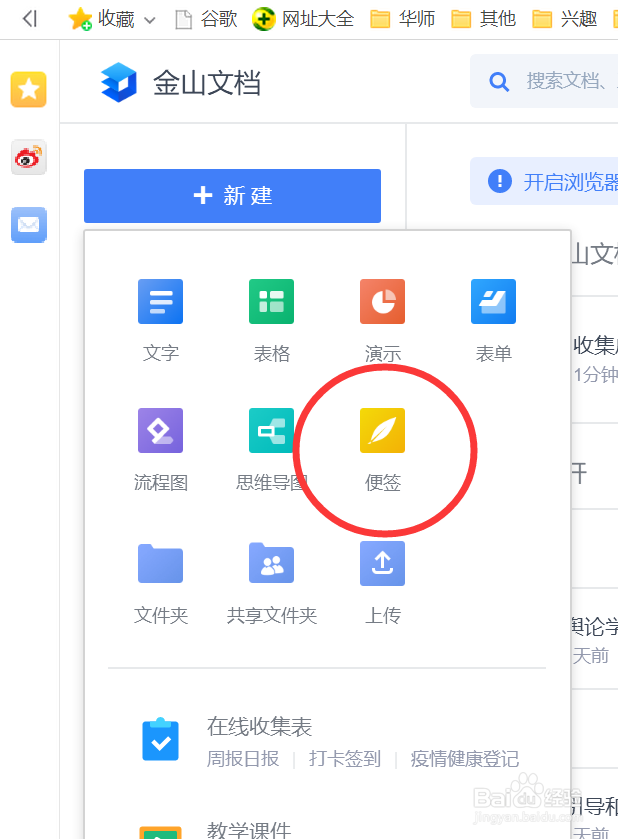The image size is (618, 839).
Task: Open the Weibo sidebar icon
Action: coord(28,157)
